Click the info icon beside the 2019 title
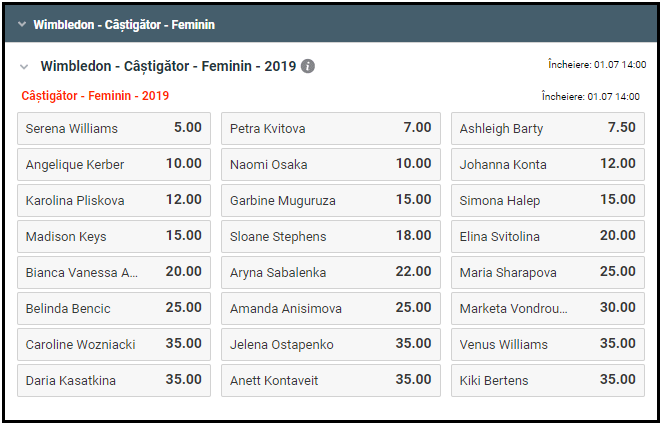The width and height of the screenshot is (661, 424). coord(308,66)
